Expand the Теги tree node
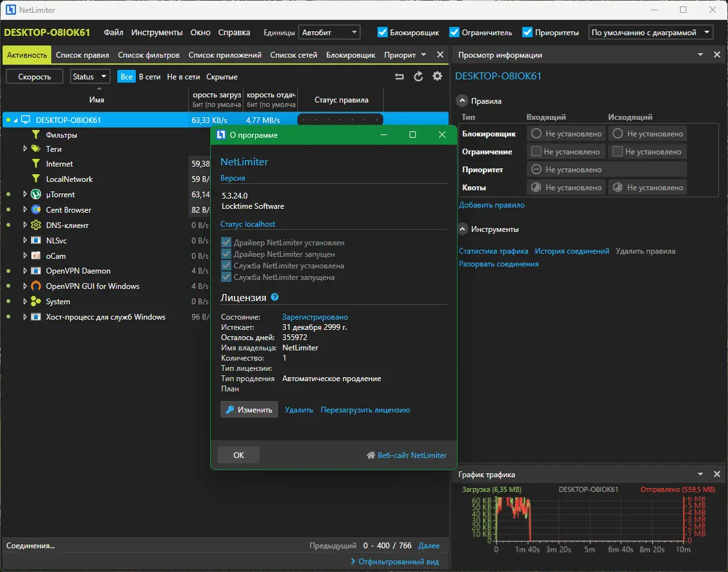The image size is (728, 572). (x=25, y=149)
